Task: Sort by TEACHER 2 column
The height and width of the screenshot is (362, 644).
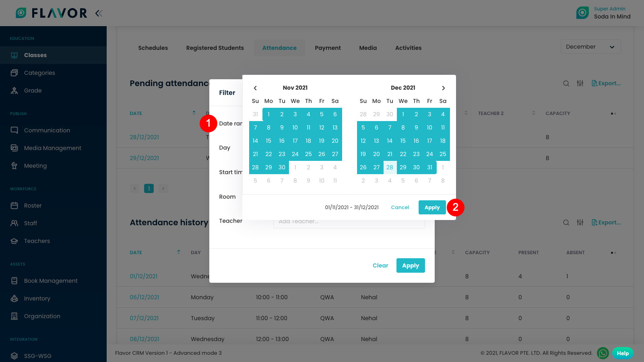Action: (x=534, y=113)
